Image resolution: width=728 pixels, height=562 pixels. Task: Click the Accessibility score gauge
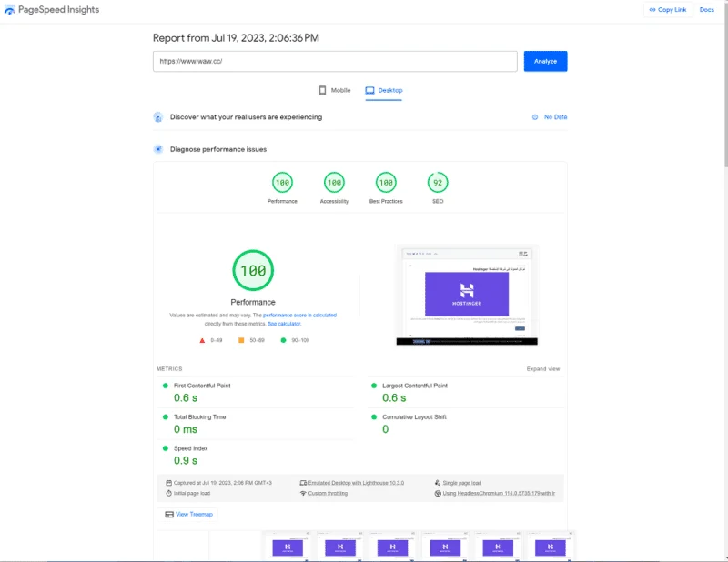click(x=334, y=183)
